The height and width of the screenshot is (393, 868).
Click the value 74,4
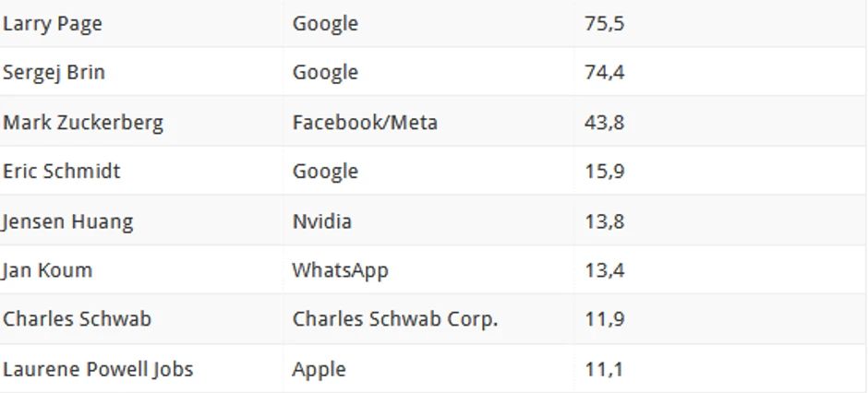coord(604,73)
